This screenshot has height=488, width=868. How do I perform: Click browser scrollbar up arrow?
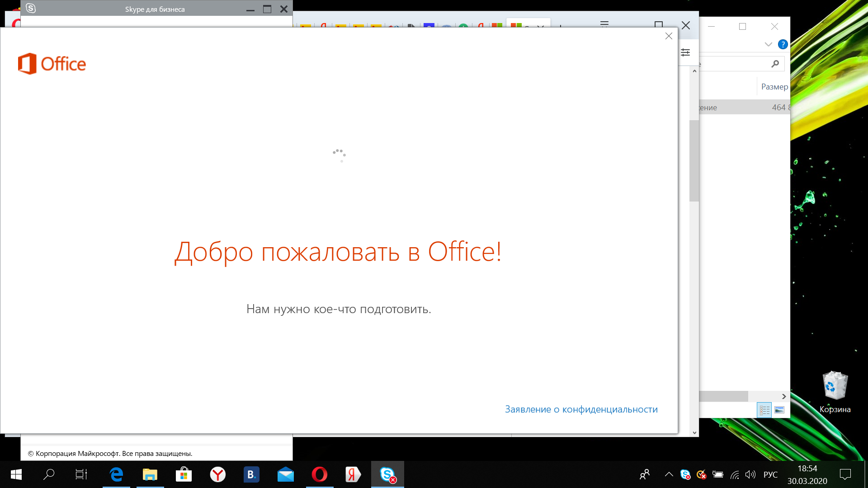click(x=694, y=71)
